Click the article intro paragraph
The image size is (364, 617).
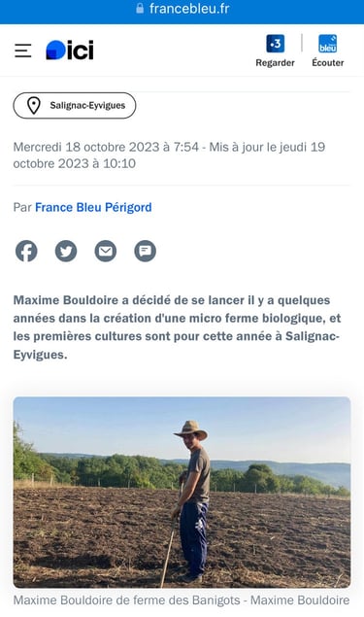click(177, 327)
